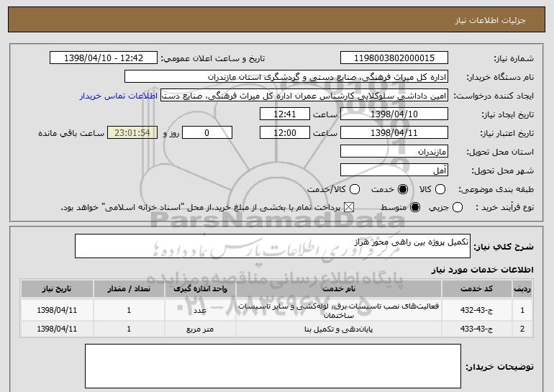This screenshot has height=392, width=554.
Task: Click the اطلاعات خدمات مورد نیاز heading
Action: 482,270
